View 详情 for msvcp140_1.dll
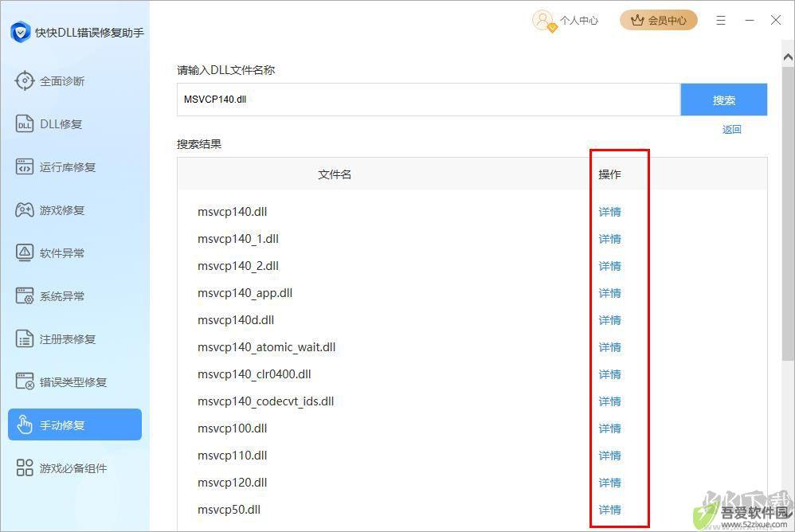795x532 pixels. (x=609, y=239)
